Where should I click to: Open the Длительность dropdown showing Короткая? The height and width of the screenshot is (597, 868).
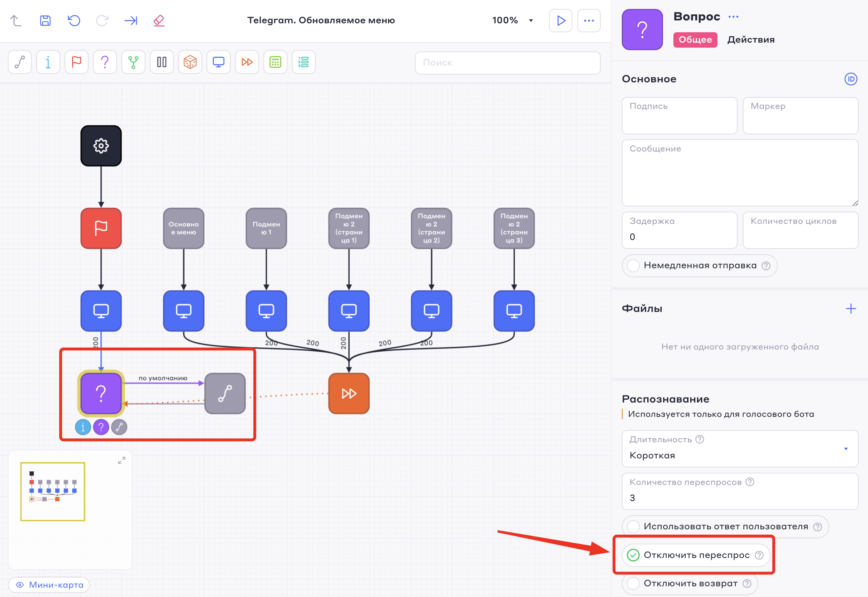click(x=740, y=448)
